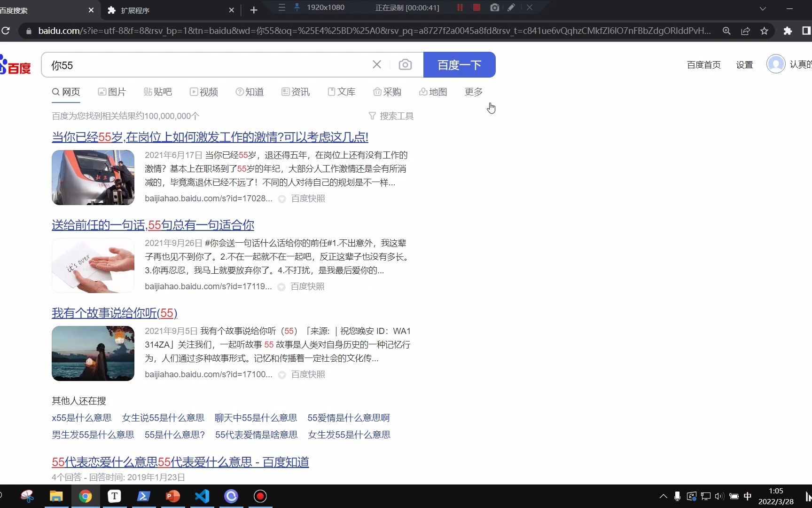Open image search via the camera icon

(x=405, y=64)
